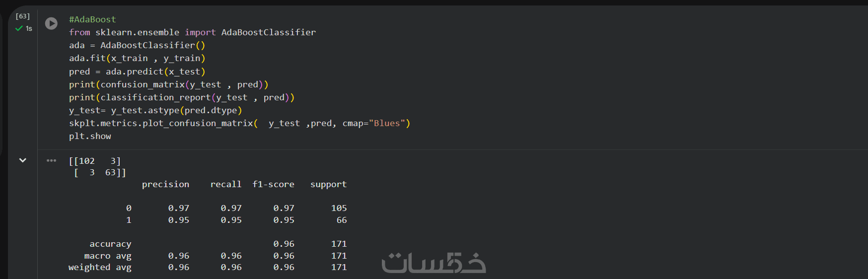Click the execution count [63] label
Screen dimensions: 868x279
pyautogui.click(x=23, y=16)
